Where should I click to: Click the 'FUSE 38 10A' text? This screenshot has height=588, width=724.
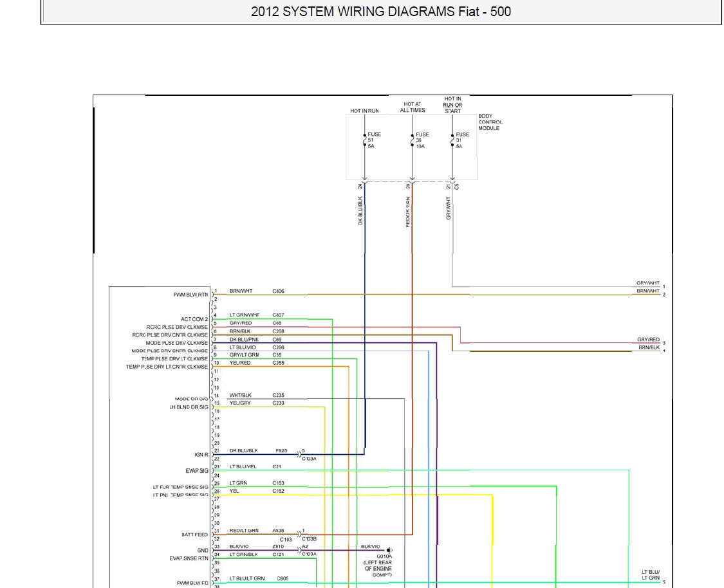click(x=422, y=140)
